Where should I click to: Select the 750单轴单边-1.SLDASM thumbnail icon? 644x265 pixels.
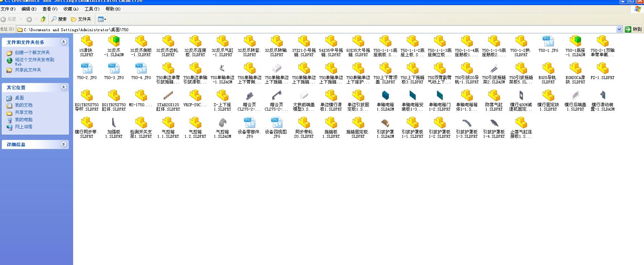pos(222,68)
